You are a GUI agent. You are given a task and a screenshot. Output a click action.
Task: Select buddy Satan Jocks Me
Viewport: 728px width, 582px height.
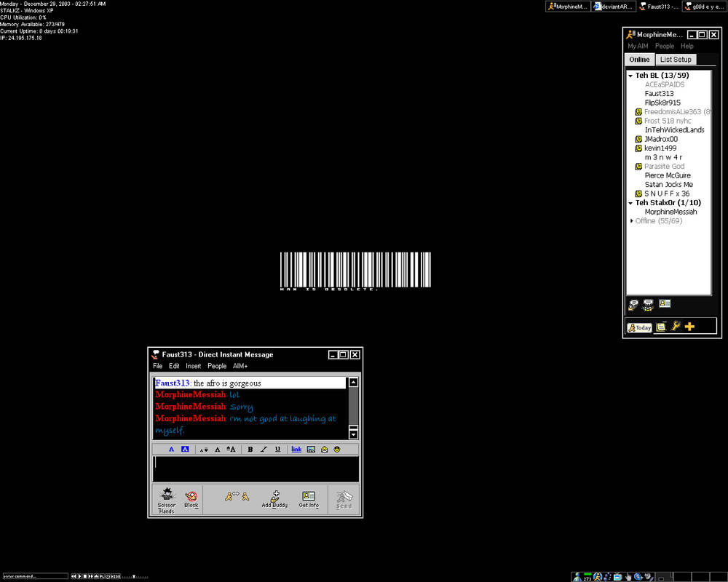(668, 184)
